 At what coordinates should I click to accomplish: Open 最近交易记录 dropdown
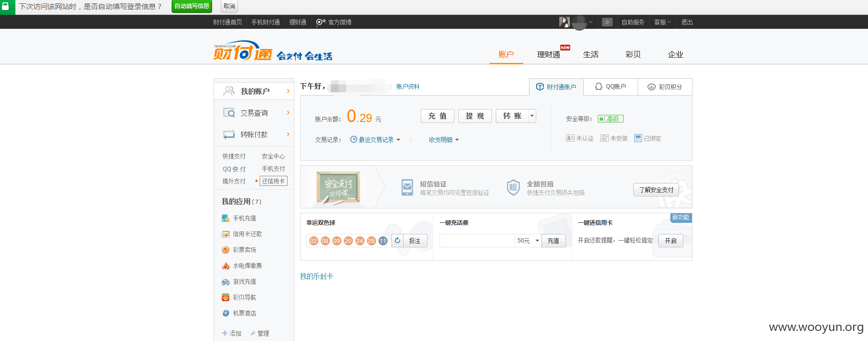pyautogui.click(x=375, y=140)
